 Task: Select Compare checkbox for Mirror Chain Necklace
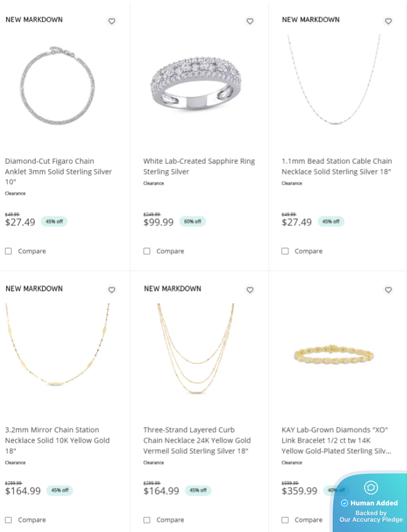pyautogui.click(x=9, y=520)
